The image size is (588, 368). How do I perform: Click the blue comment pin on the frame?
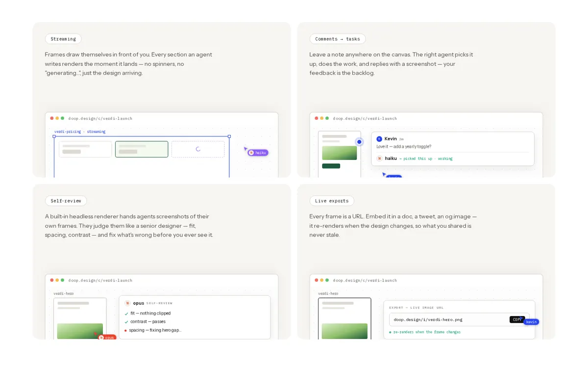(359, 142)
